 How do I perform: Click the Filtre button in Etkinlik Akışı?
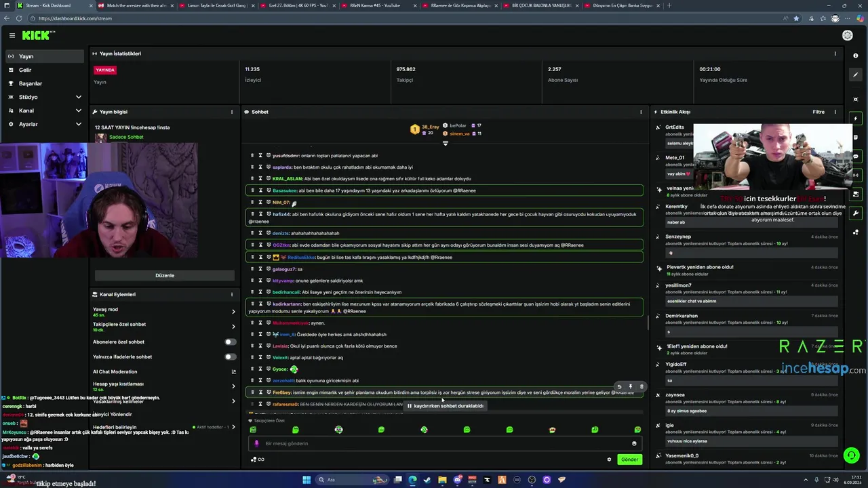click(x=818, y=112)
